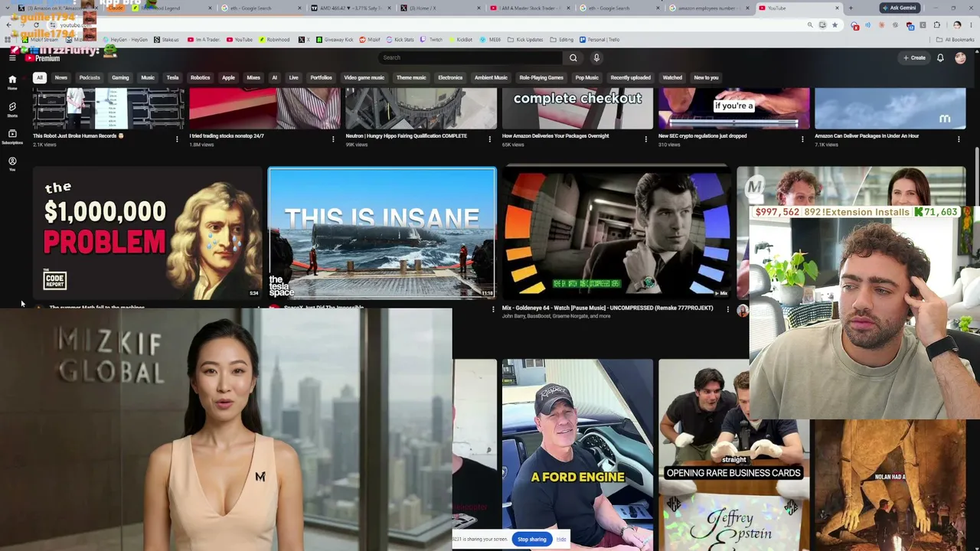Filter the feed by News
Viewport: 980px width, 551px height.
tap(60, 77)
